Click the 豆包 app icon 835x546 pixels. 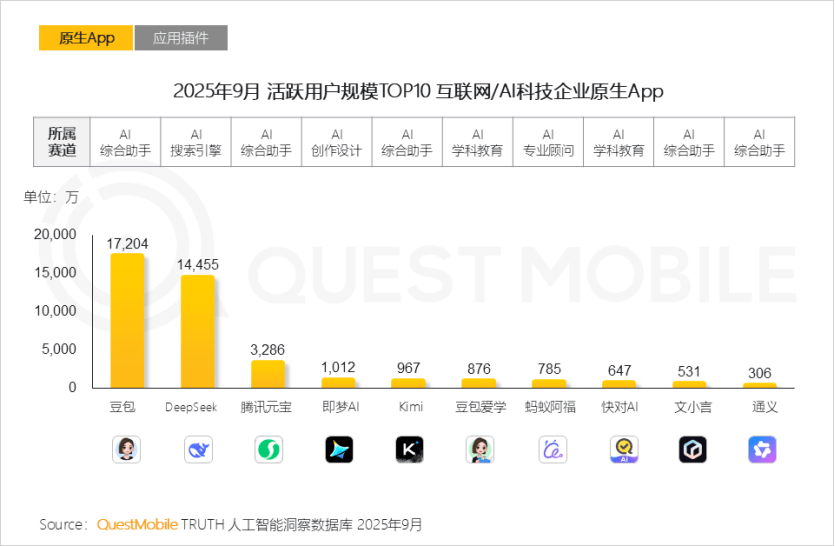(x=126, y=450)
